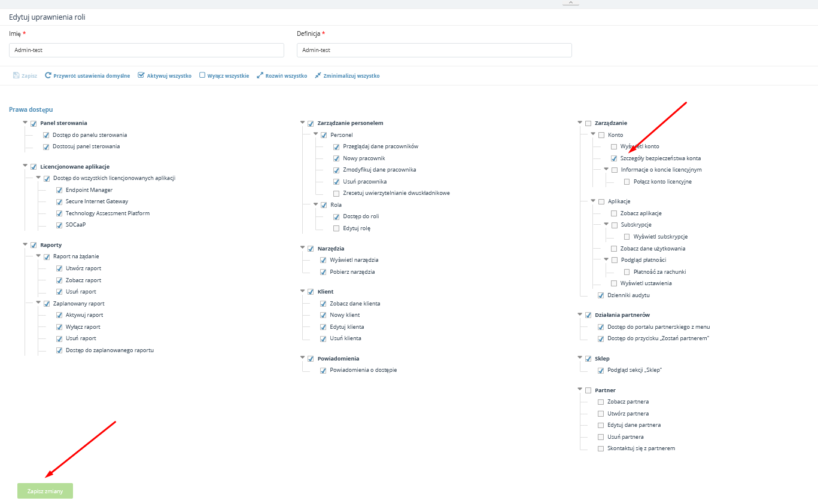Collapse the Narzędzia tree node
818x504 pixels.
[x=303, y=248]
